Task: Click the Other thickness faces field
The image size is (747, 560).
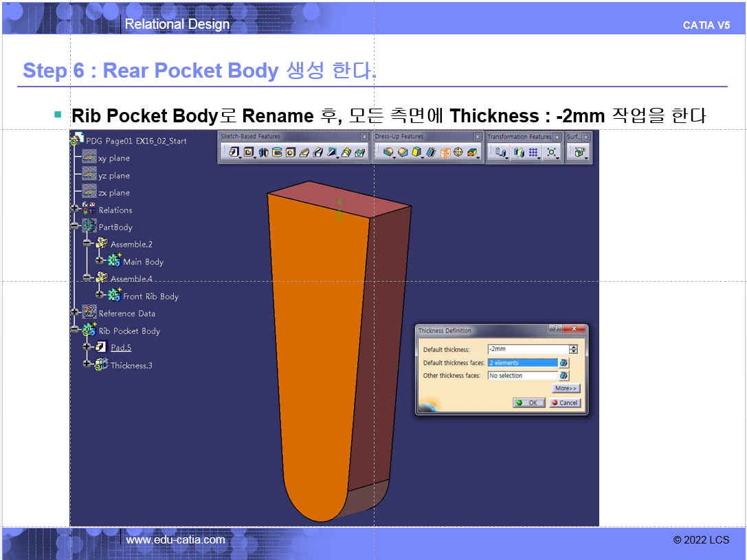Action: [522, 376]
